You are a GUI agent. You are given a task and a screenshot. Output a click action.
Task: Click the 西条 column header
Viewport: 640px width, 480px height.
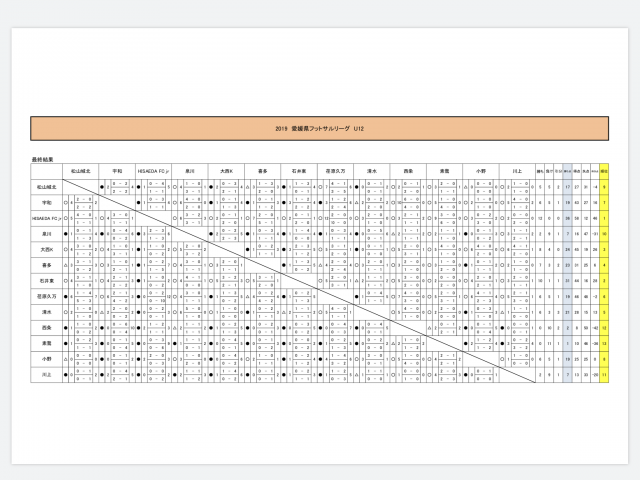coord(408,171)
